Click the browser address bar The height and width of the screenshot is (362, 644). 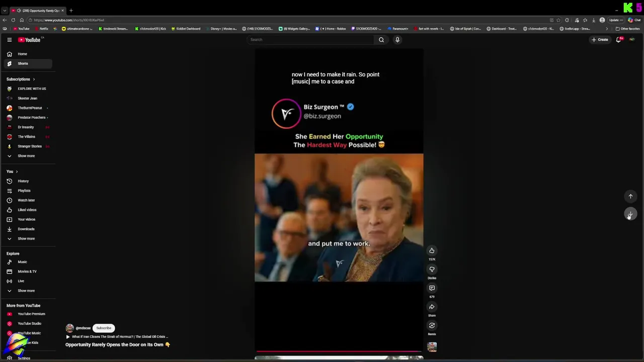[287, 20]
